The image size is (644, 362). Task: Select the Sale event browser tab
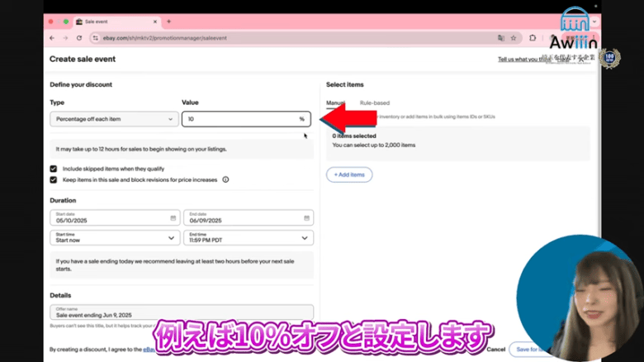tap(117, 21)
